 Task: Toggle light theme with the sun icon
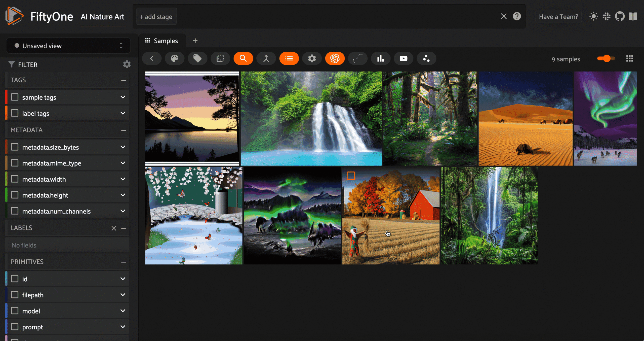point(594,17)
